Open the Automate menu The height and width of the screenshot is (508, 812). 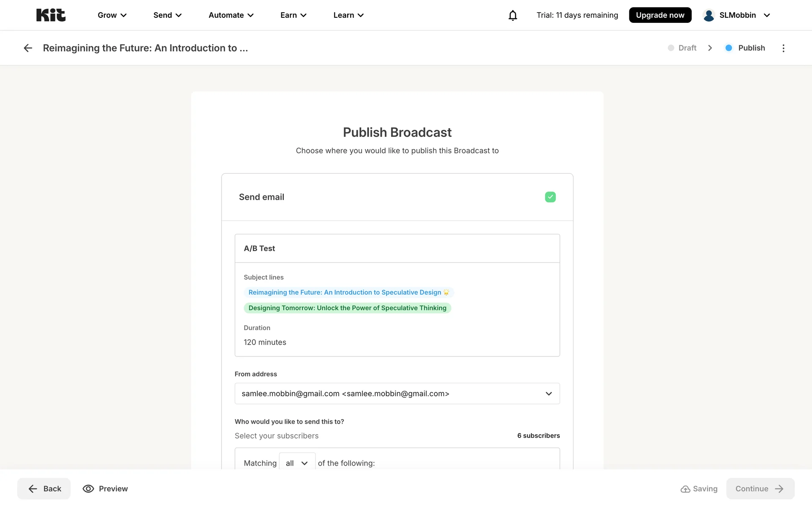click(x=231, y=15)
